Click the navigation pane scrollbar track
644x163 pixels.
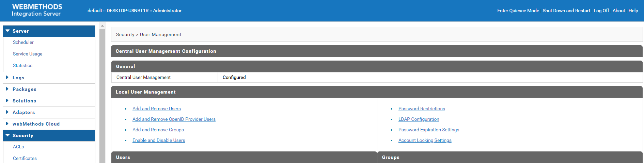(x=102, y=95)
